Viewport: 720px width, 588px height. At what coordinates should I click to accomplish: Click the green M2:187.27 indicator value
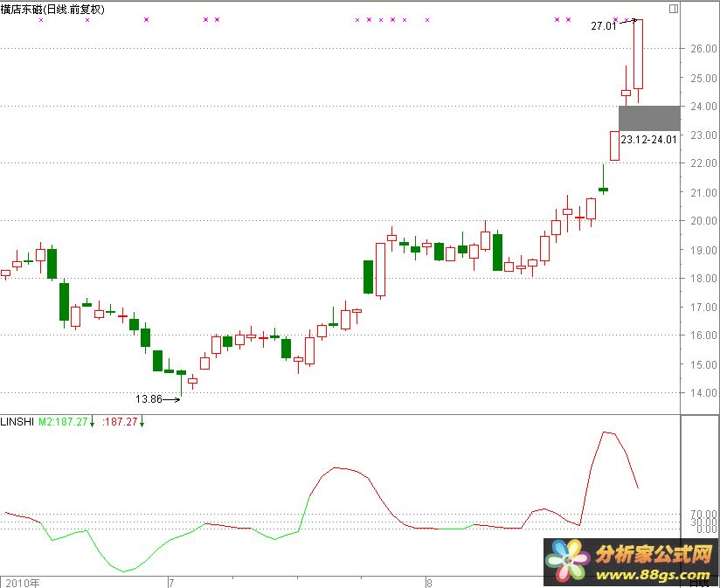coord(63,422)
